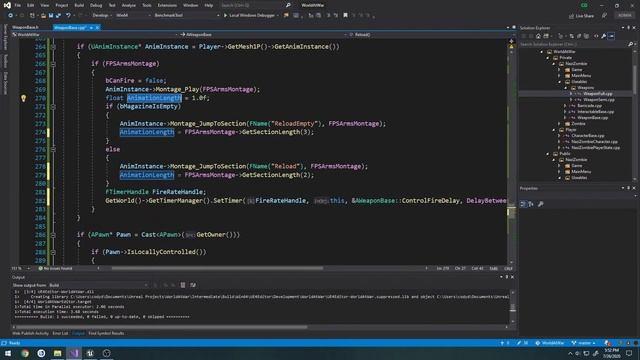
Task: Open the Extensions menu
Action: tap(167, 5)
